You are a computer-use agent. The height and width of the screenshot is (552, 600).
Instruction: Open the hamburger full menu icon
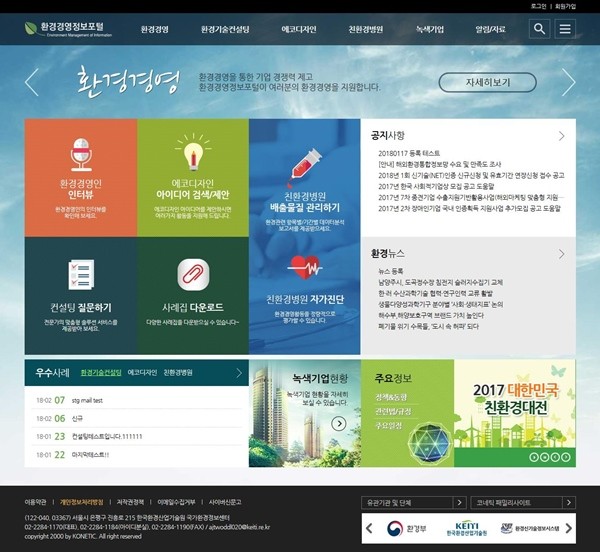(x=566, y=30)
